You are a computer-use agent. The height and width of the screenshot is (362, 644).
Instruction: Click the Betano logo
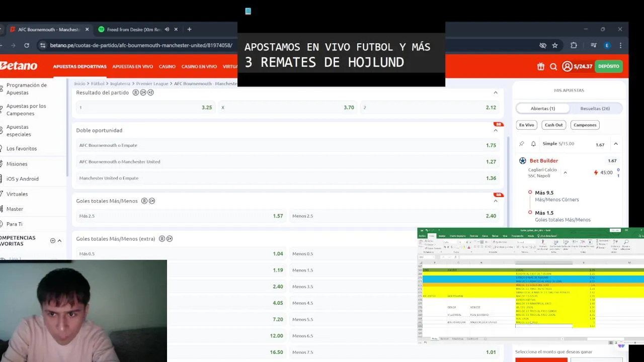(19, 66)
